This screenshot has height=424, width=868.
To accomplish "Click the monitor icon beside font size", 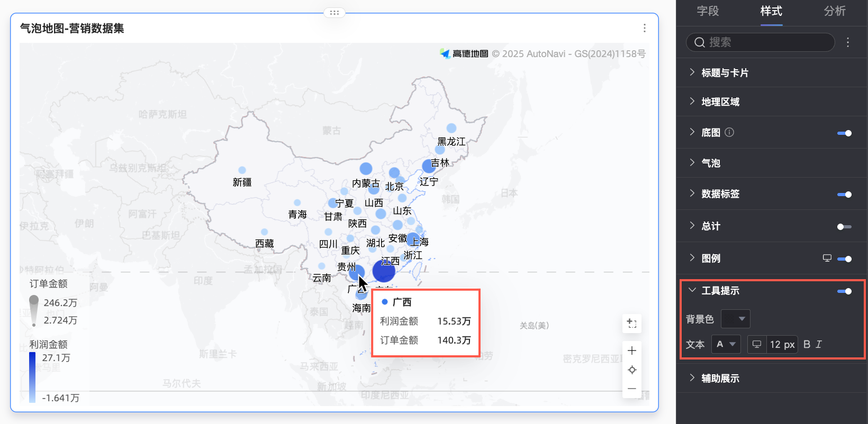I will 757,344.
